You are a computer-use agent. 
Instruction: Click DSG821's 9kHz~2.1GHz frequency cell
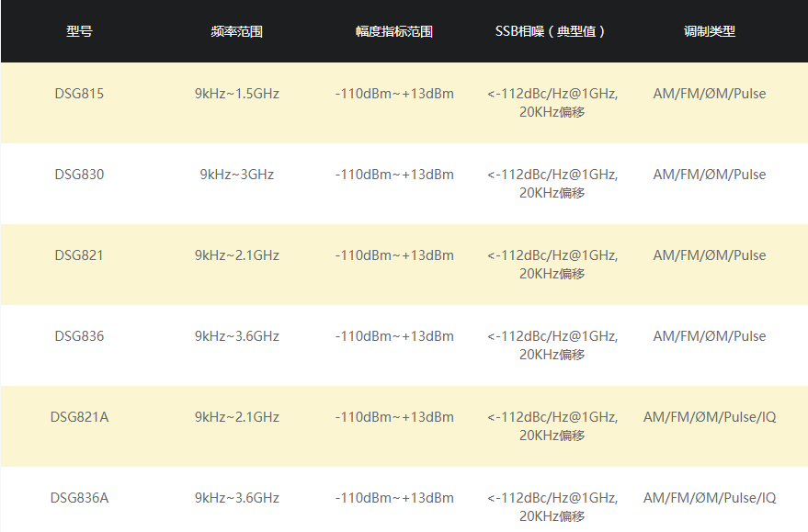[237, 255]
